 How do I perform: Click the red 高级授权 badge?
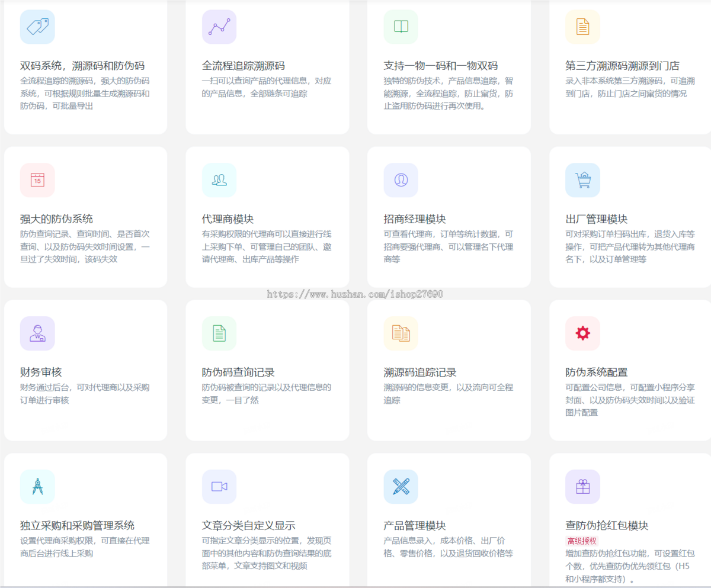pos(582,541)
